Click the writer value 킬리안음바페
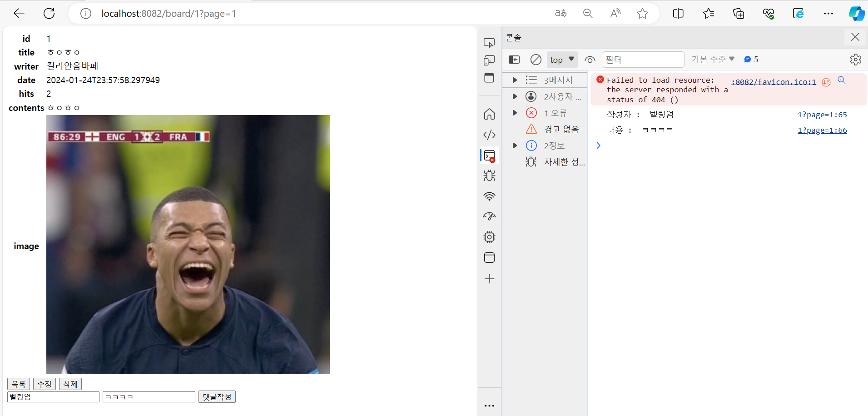This screenshot has width=868, height=416. pyautogui.click(x=73, y=66)
